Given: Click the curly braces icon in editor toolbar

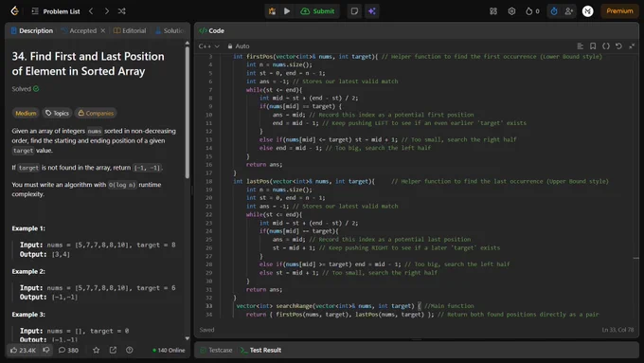Looking at the screenshot, I should click(x=606, y=46).
